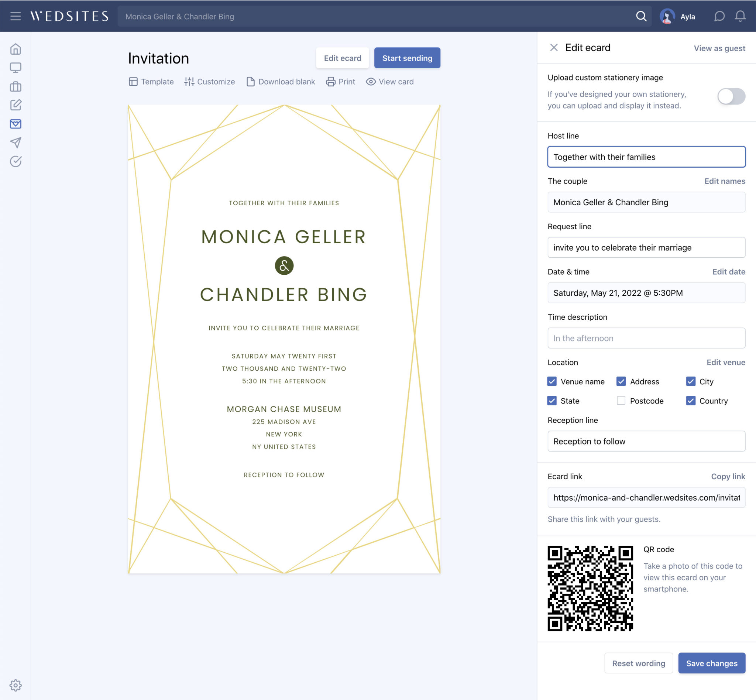The image size is (756, 700).
Task: Check the Postcode checkbox under Location
Action: [x=621, y=401]
